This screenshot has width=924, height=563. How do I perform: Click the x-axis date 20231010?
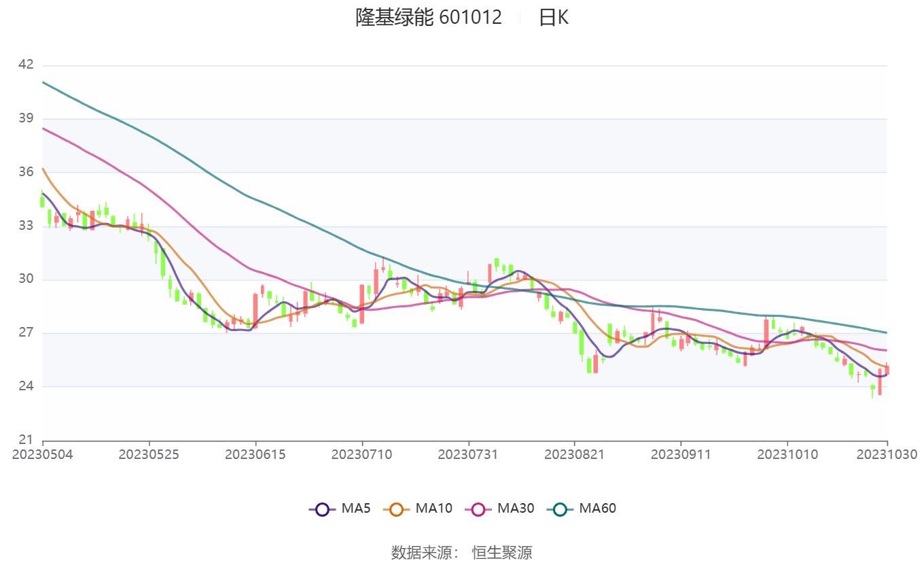click(x=787, y=454)
